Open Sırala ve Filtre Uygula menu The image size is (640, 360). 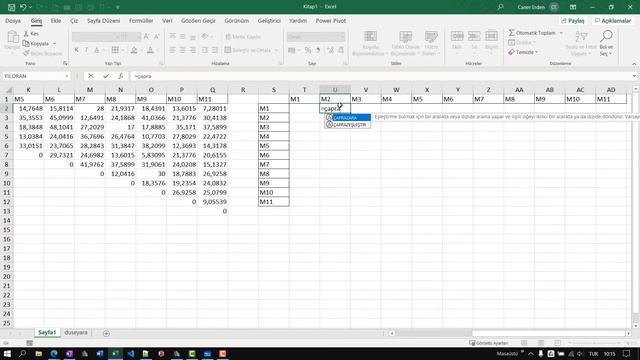pos(581,43)
